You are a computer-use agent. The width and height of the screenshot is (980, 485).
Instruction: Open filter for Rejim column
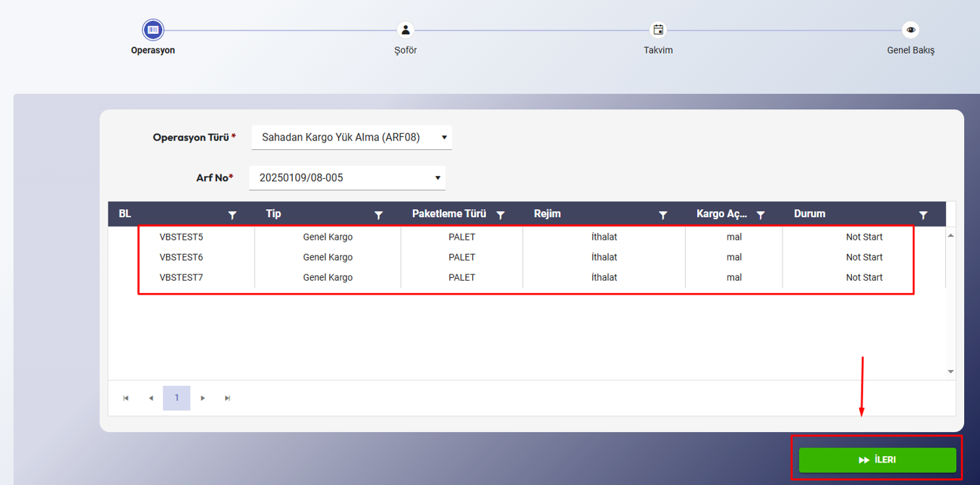click(x=662, y=215)
